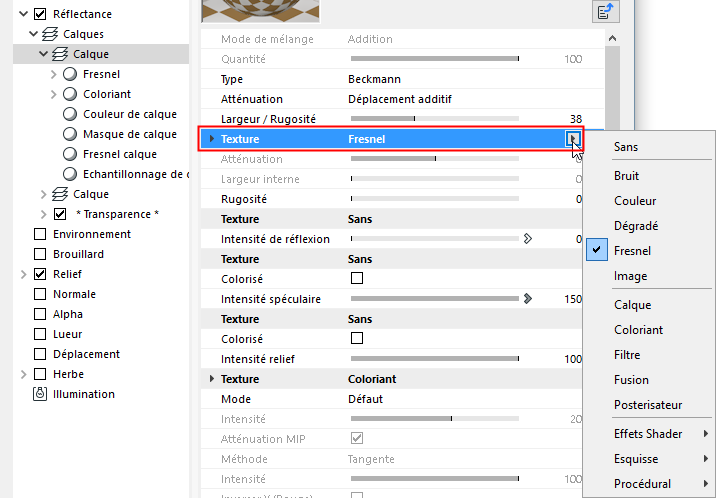Enable the Normale checkbox

coord(40,294)
